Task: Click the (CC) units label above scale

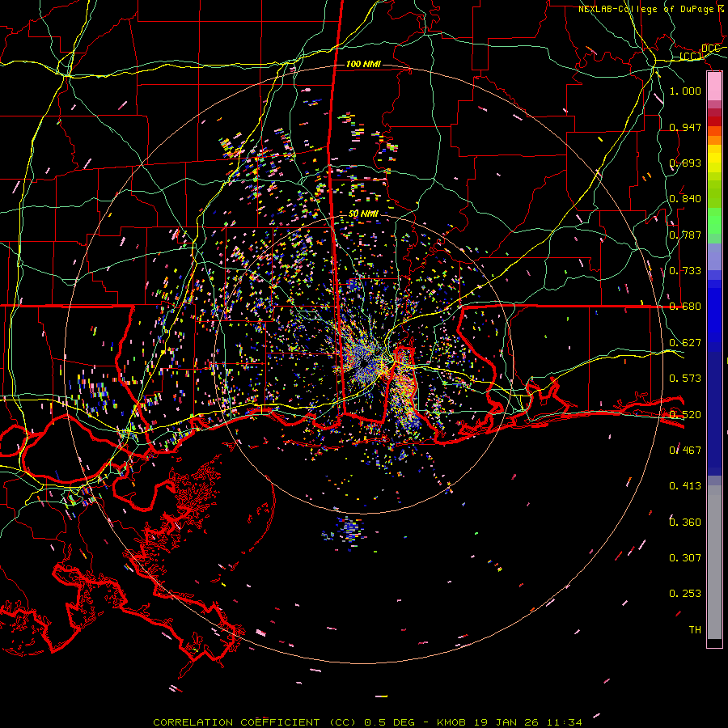Action: pyautogui.click(x=691, y=56)
